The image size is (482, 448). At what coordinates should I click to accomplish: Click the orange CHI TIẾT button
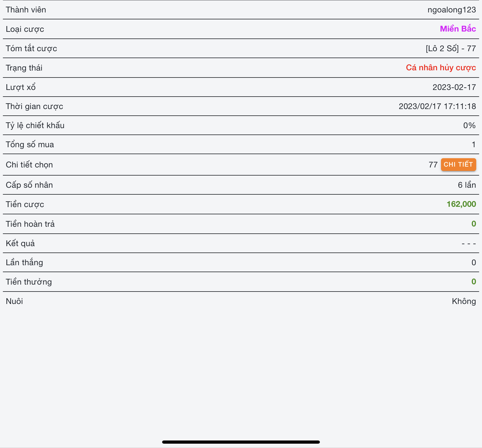tap(458, 165)
